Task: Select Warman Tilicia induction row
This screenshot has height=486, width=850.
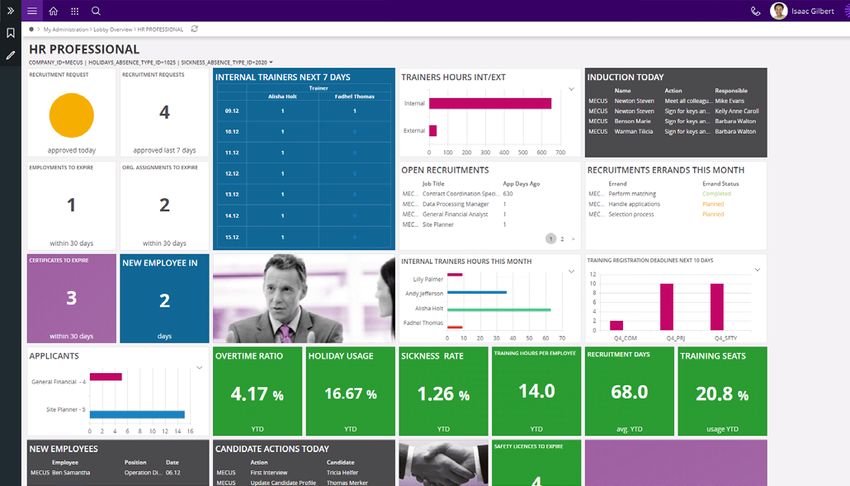Action: click(x=675, y=132)
